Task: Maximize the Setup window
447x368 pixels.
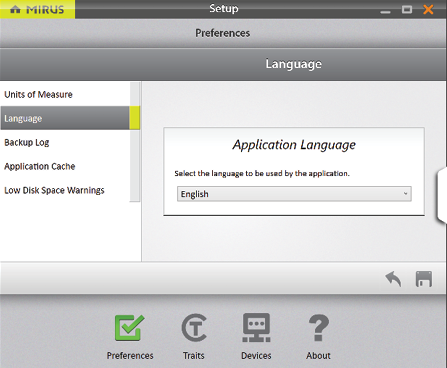Action: pyautogui.click(x=407, y=9)
